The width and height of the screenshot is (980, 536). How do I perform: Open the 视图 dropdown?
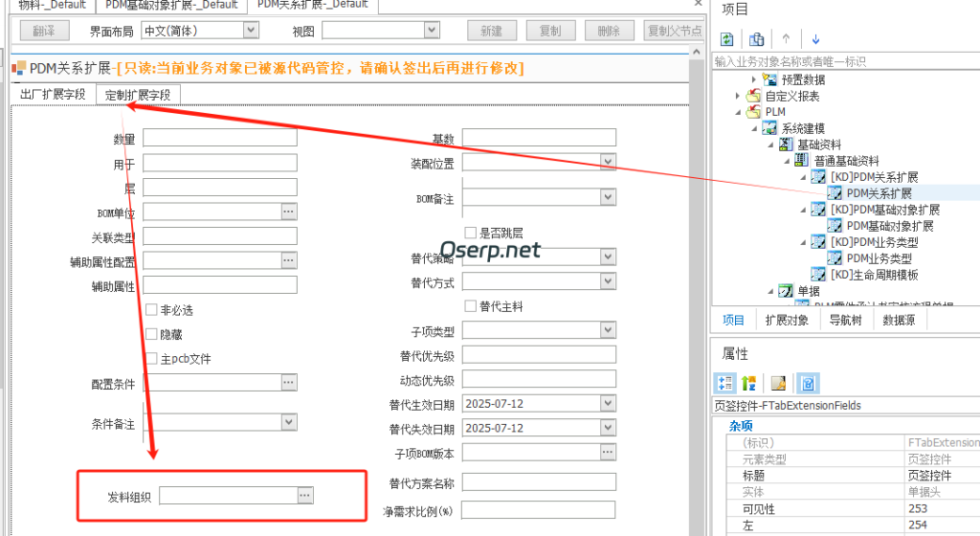tap(432, 30)
